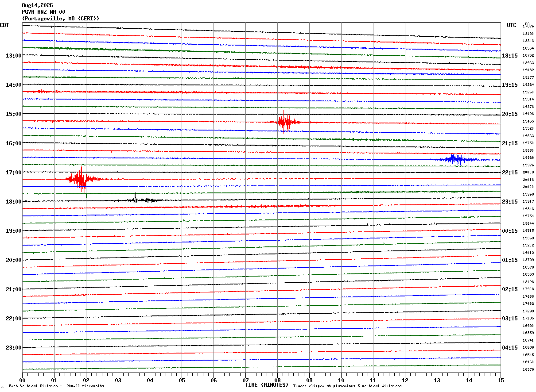Click the 17:00 CDT time label
This screenshot has width=536, height=392.
point(14,173)
